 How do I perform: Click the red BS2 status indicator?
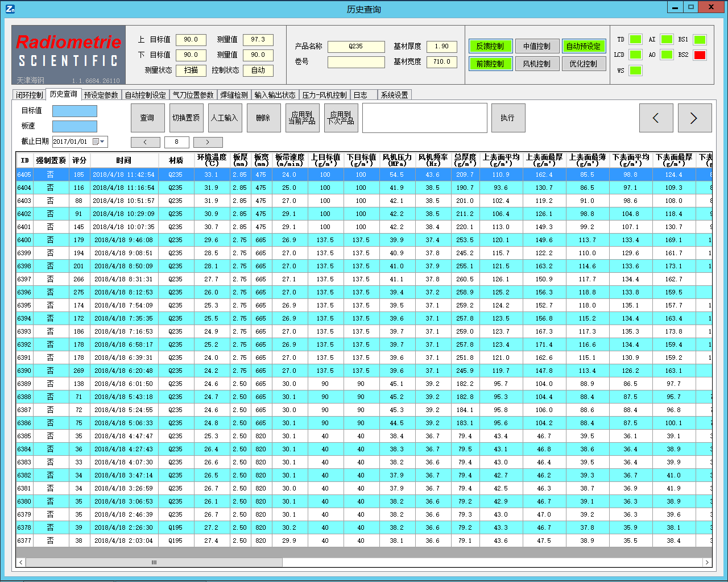pos(700,55)
